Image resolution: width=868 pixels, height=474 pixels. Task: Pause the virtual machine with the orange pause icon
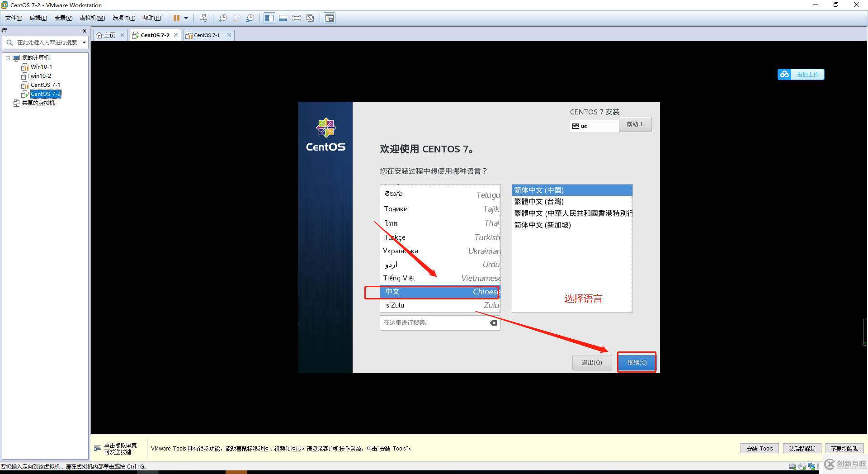coord(176,18)
